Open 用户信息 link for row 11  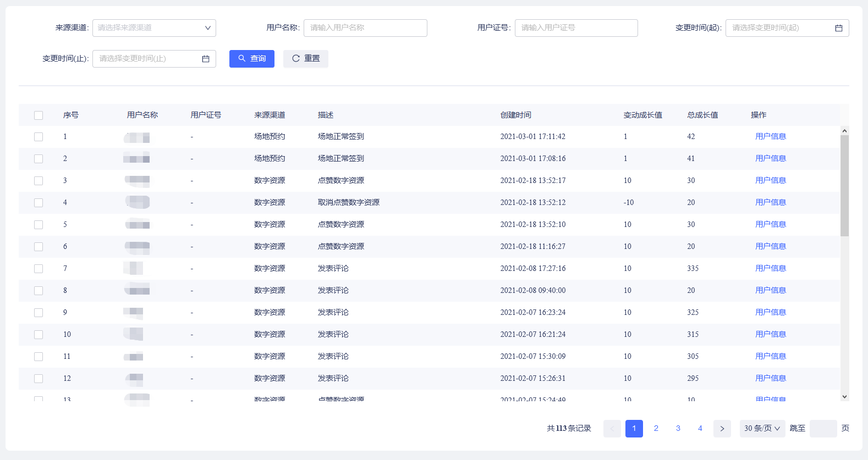(771, 357)
